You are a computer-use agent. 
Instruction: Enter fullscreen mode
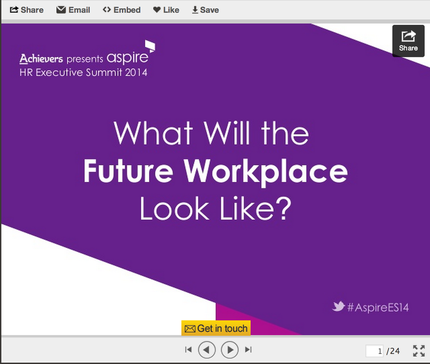click(419, 351)
